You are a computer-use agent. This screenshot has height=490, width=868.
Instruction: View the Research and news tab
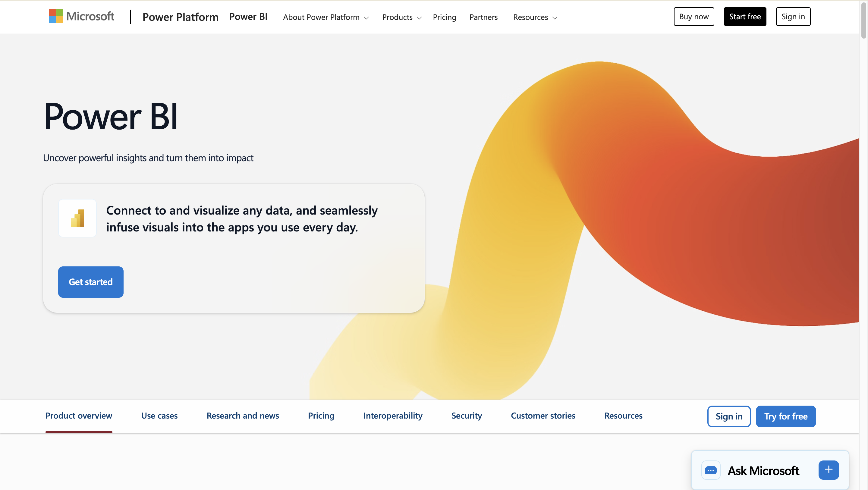click(242, 416)
